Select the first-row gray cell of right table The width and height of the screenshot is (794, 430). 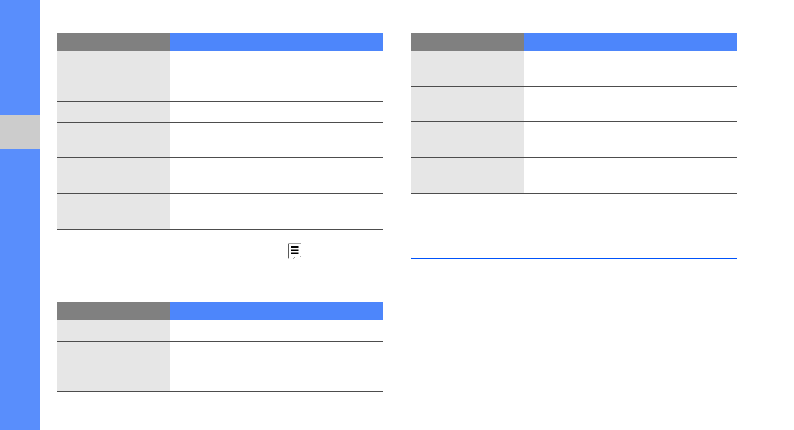[467, 68]
